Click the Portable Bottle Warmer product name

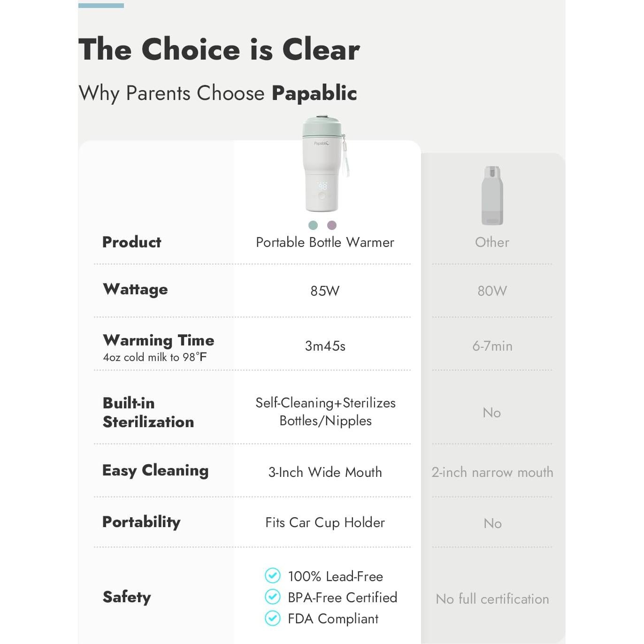coord(325,242)
